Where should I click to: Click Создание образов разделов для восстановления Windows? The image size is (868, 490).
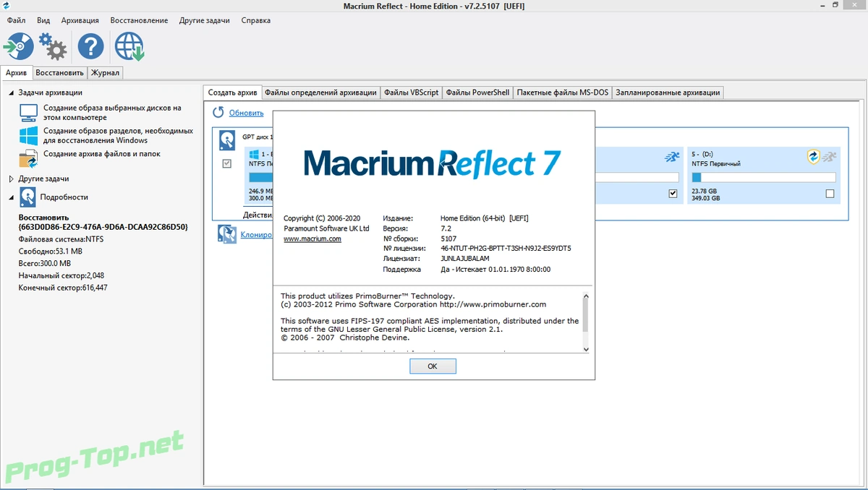coord(118,136)
